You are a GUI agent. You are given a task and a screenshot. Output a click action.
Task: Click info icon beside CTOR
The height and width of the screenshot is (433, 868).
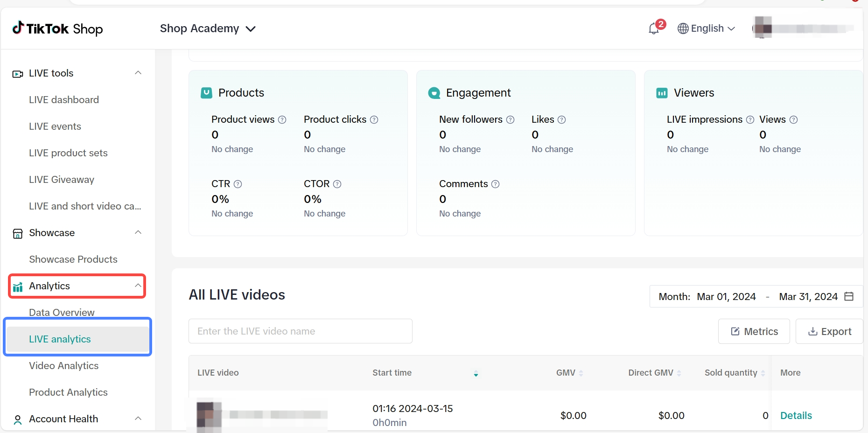pos(337,184)
